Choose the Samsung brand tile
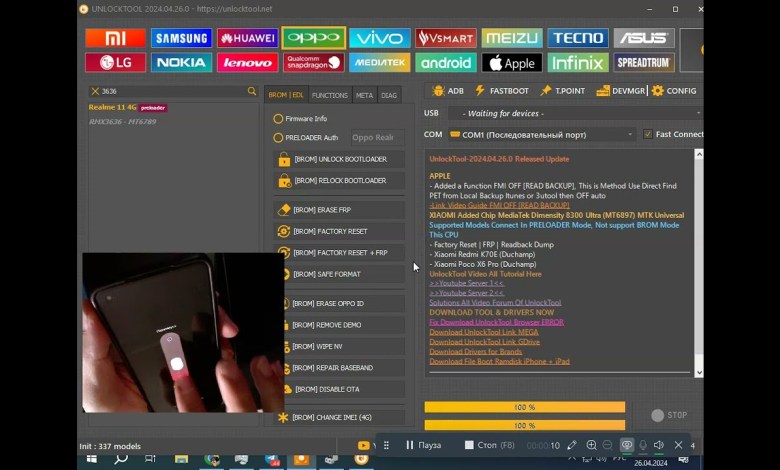The image size is (780, 470). click(x=181, y=38)
